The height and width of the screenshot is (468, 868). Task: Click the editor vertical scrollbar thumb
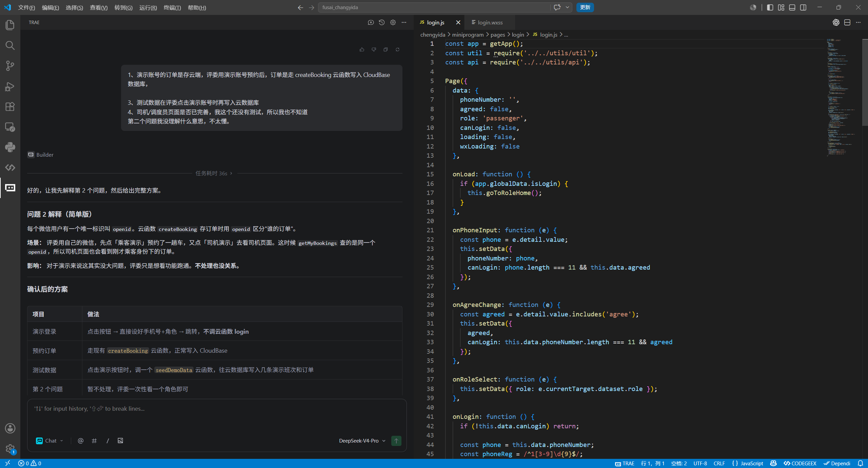point(865,82)
